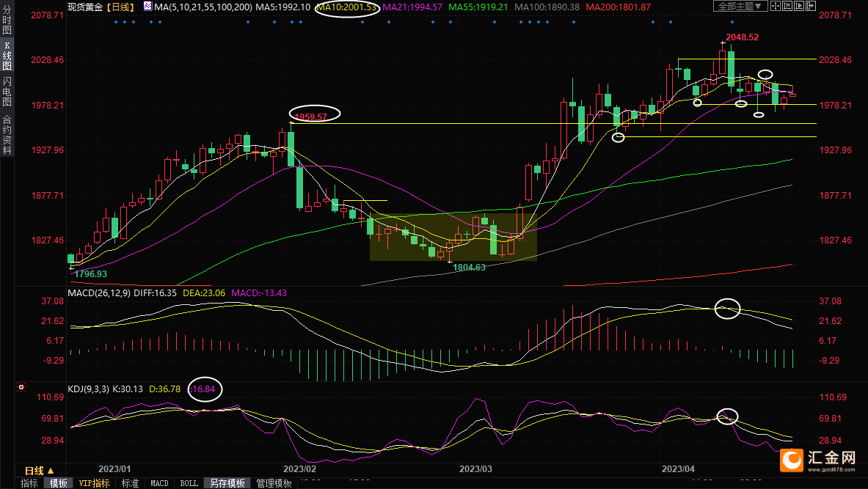868x489 pixels.
Task: Click 另存模板 button
Action: (x=227, y=483)
